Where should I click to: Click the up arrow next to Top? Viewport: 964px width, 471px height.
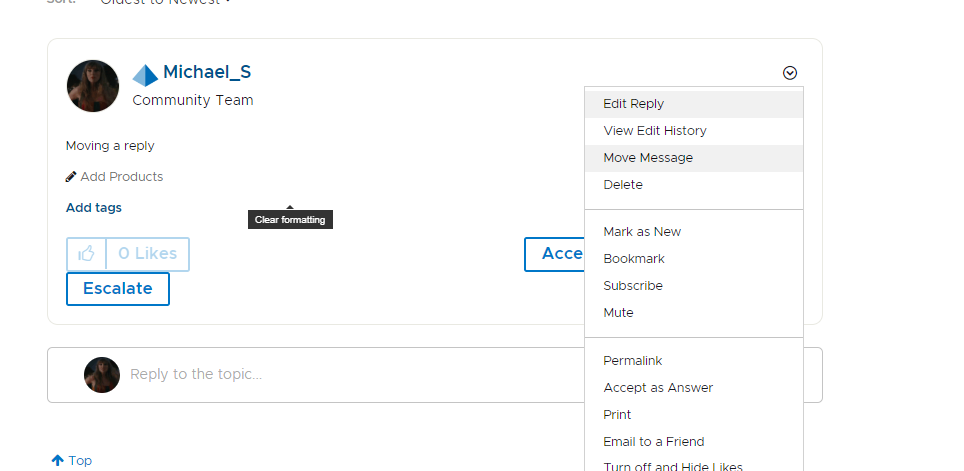pos(57,460)
